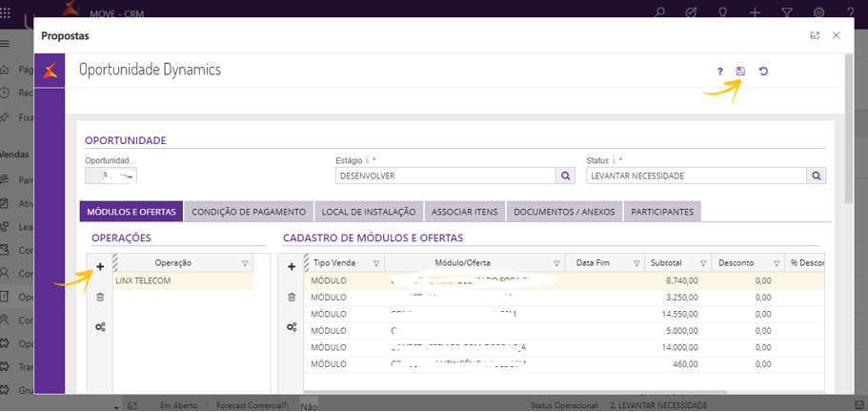Create new record with top bar plus icon
The height and width of the screenshot is (412, 868).
[755, 11]
